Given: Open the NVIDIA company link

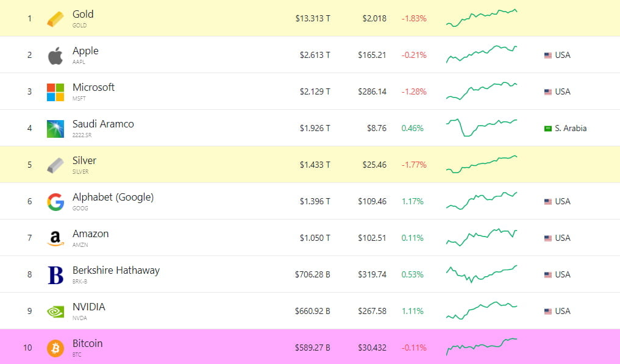Looking at the screenshot, I should 89,307.
